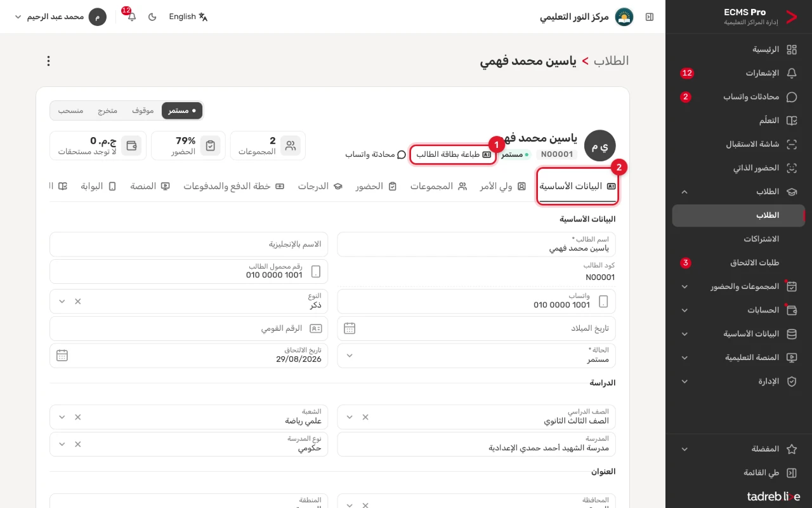
Task: Open the notifications bell in top bar
Action: pyautogui.click(x=131, y=17)
